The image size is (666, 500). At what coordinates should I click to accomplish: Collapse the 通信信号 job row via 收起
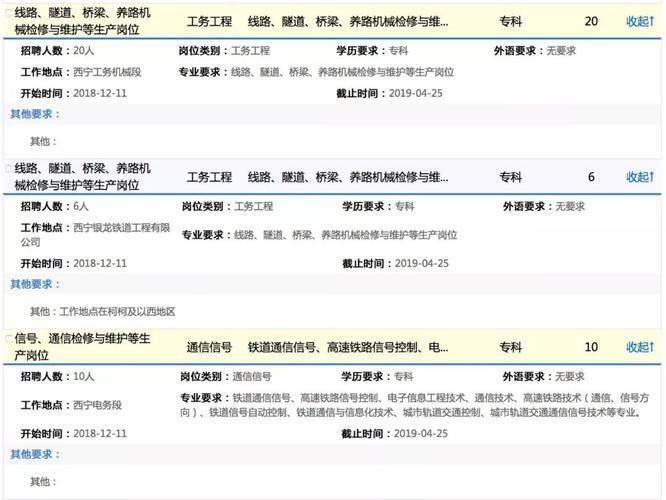pos(640,347)
